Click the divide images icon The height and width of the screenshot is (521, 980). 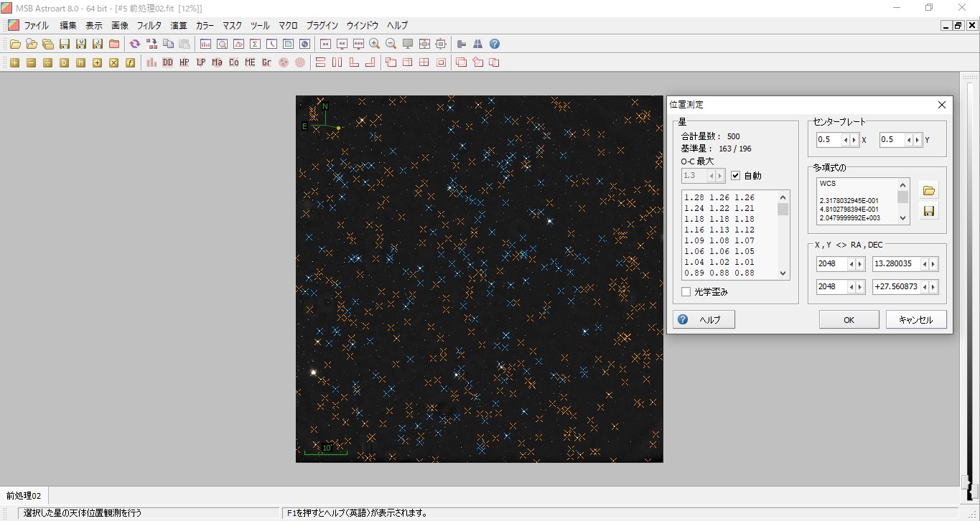(x=47, y=62)
